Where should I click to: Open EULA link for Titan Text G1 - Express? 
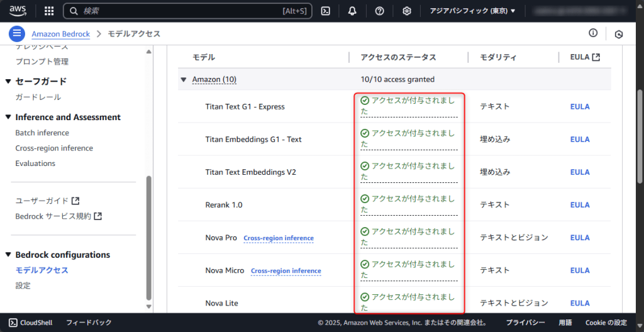[580, 106]
